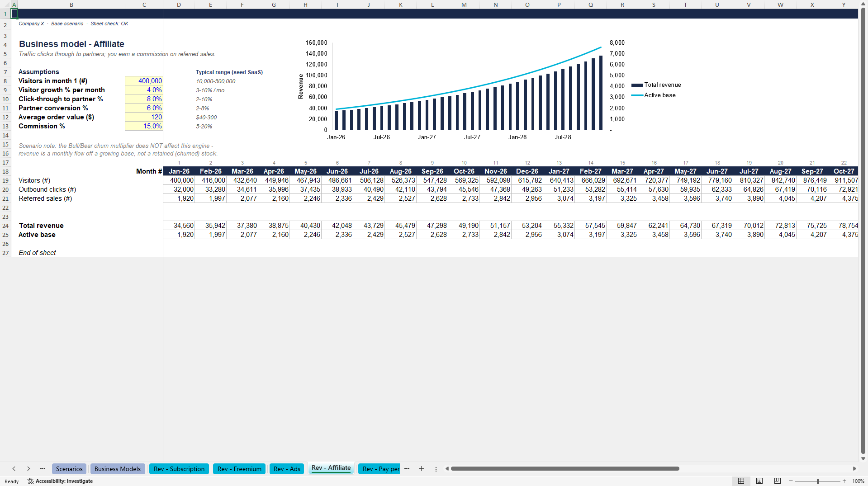Screen dimensions: 868x486
Task: Select row 24 header
Action: coord(5,226)
